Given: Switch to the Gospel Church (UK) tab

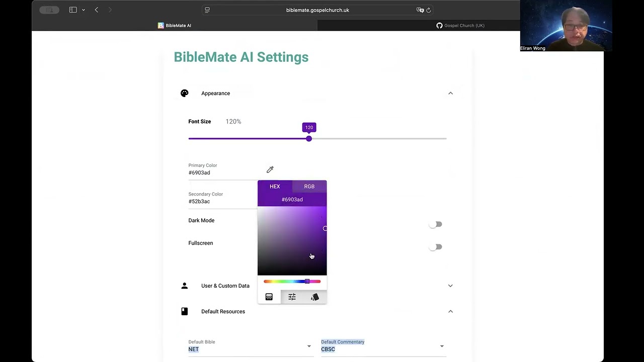Looking at the screenshot, I should tap(460, 25).
